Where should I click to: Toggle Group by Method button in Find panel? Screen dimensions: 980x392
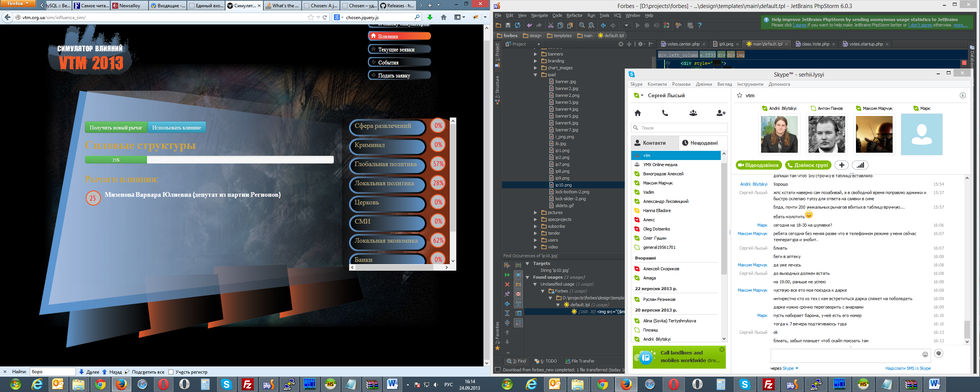518,294
